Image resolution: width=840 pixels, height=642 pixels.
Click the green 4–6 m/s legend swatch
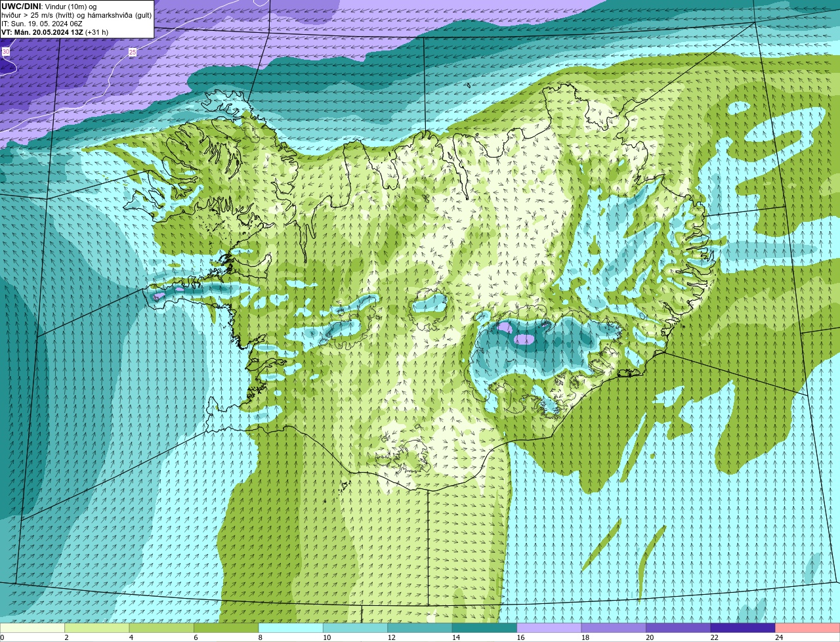162,628
